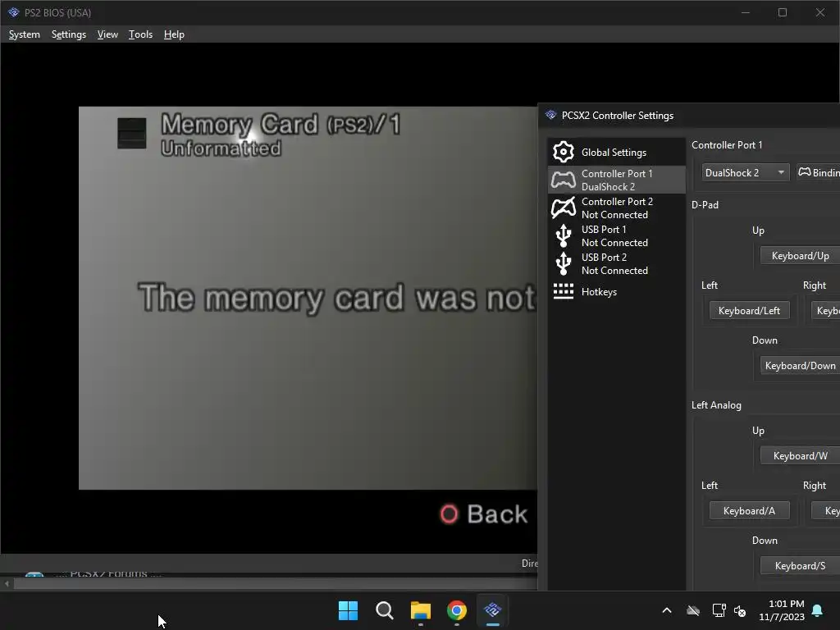Rebind Left Analog Down Keyboard/S button
The width and height of the screenshot is (840, 630).
tap(800, 566)
